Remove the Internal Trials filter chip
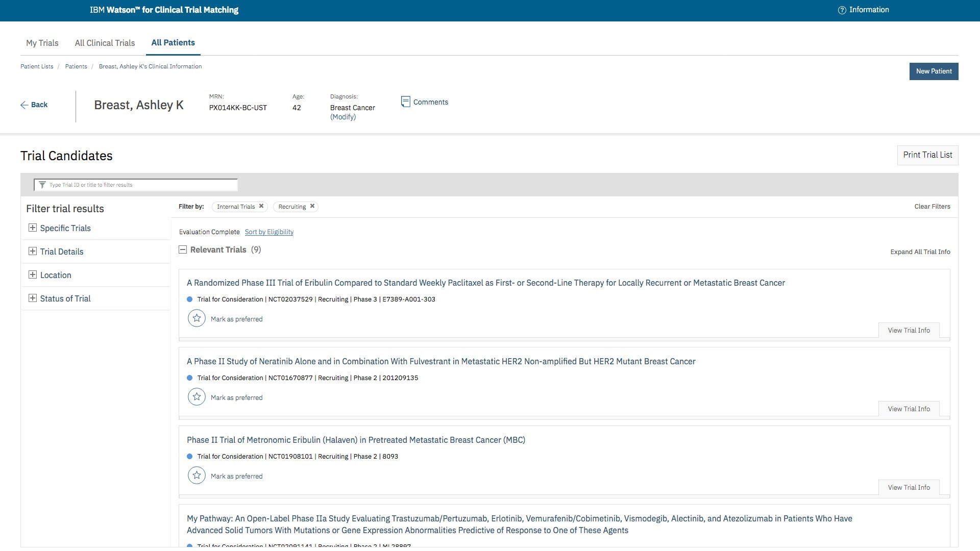This screenshot has width=980, height=551. coord(261,206)
